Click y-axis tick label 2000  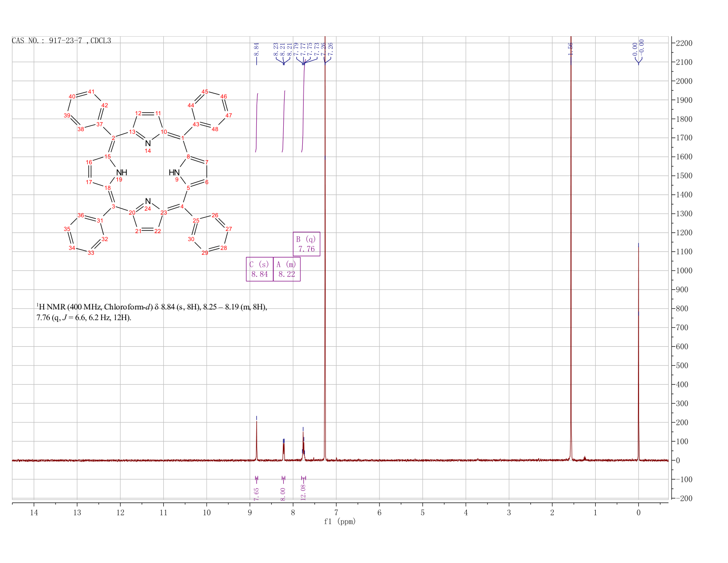(683, 81)
